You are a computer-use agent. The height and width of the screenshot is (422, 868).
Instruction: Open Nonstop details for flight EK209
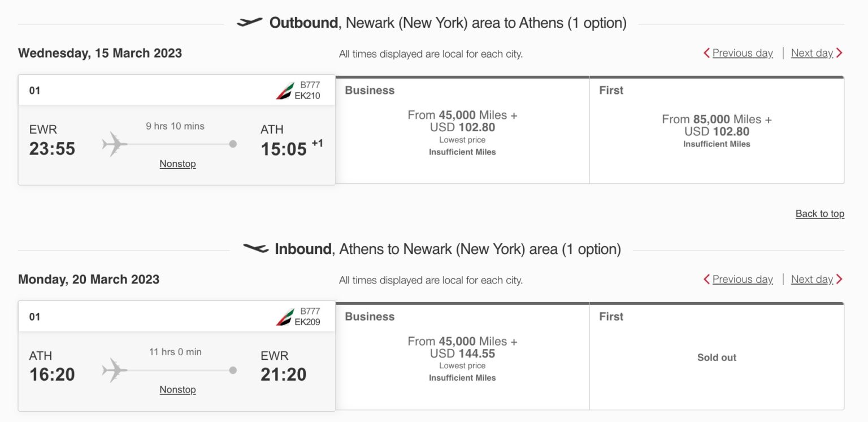177,390
